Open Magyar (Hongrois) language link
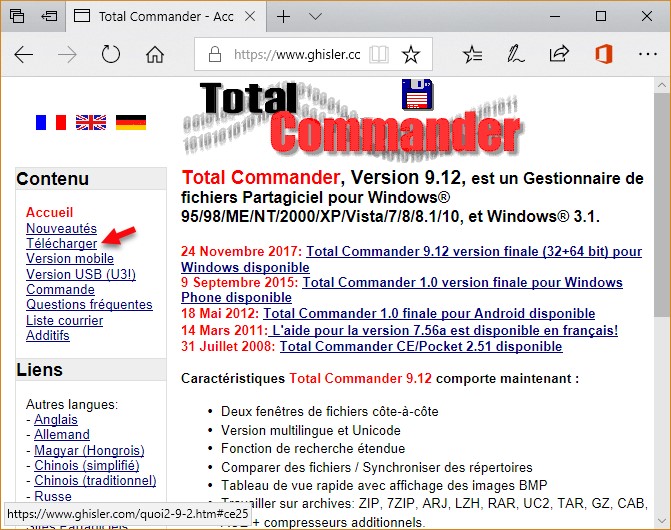This screenshot has height=530, width=671. click(x=89, y=450)
